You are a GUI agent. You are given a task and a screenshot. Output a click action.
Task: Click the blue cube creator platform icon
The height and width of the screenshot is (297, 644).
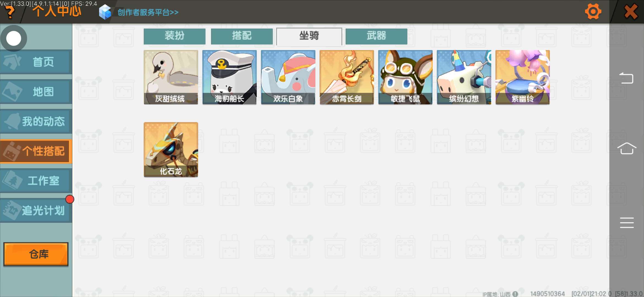tap(105, 12)
